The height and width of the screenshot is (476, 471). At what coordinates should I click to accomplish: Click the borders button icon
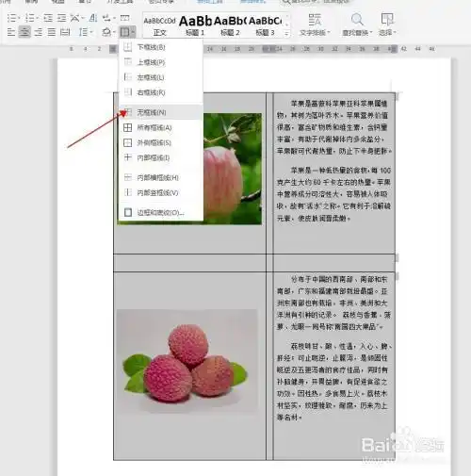pyautogui.click(x=124, y=32)
